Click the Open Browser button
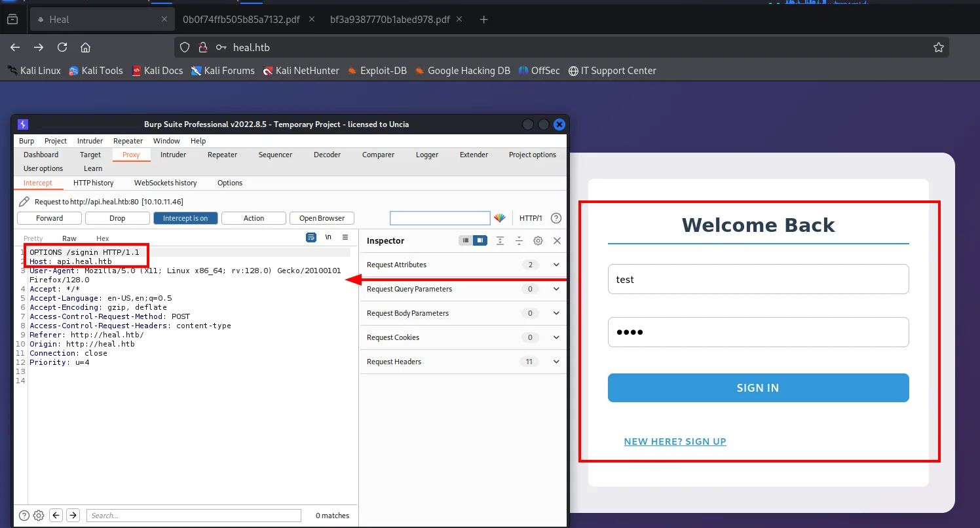This screenshot has width=980, height=528. point(322,218)
